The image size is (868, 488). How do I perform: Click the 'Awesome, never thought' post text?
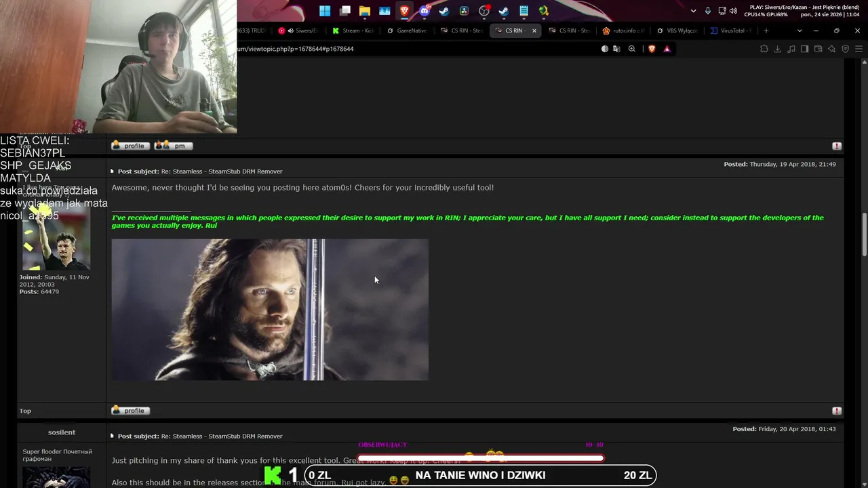302,188
